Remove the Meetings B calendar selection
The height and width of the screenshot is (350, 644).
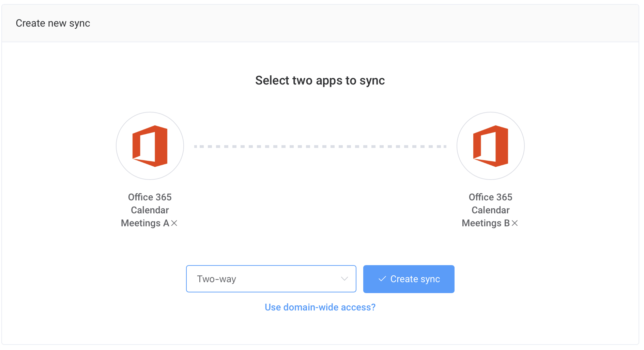[515, 223]
